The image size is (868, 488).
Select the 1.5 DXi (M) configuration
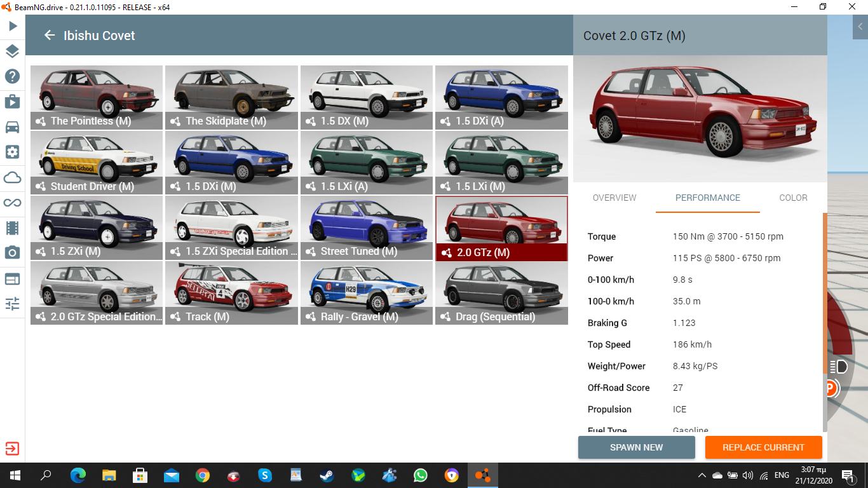pos(232,163)
